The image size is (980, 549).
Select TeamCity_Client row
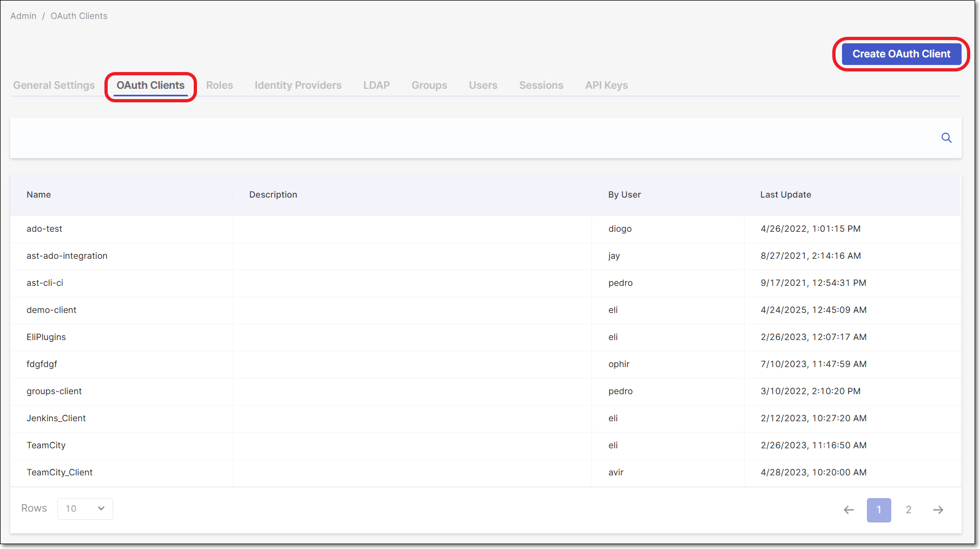pyautogui.click(x=485, y=473)
